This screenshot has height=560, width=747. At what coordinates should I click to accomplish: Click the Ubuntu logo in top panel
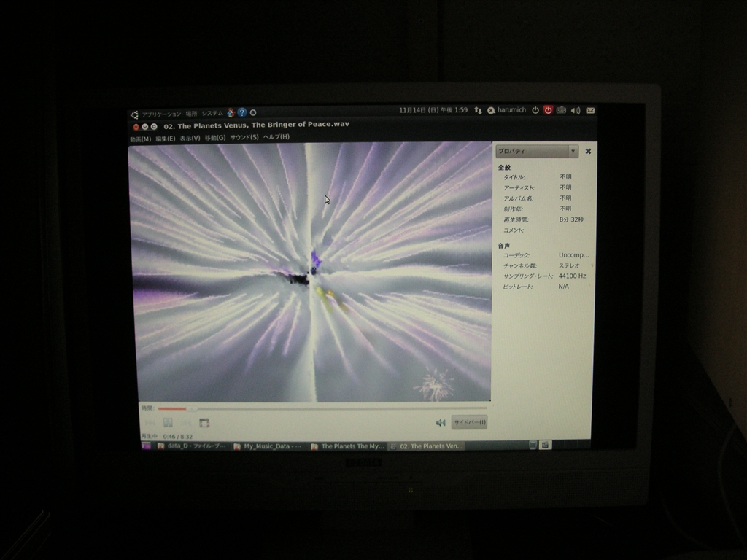point(134,114)
